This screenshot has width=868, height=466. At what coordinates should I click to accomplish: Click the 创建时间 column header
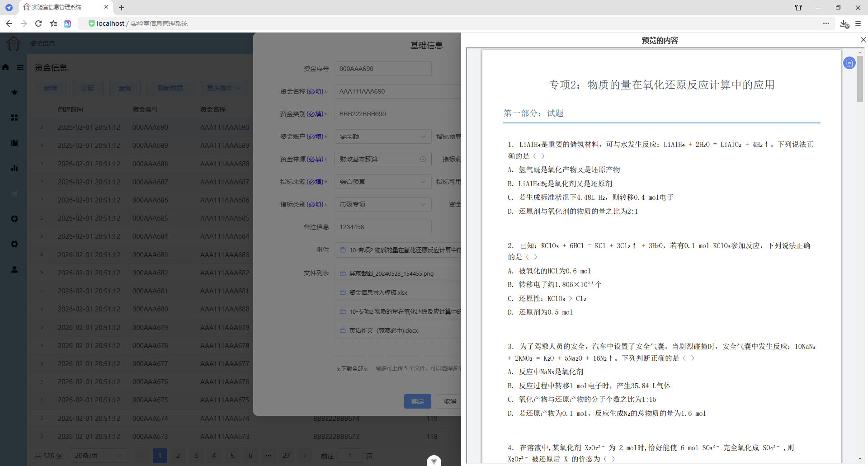coord(71,109)
